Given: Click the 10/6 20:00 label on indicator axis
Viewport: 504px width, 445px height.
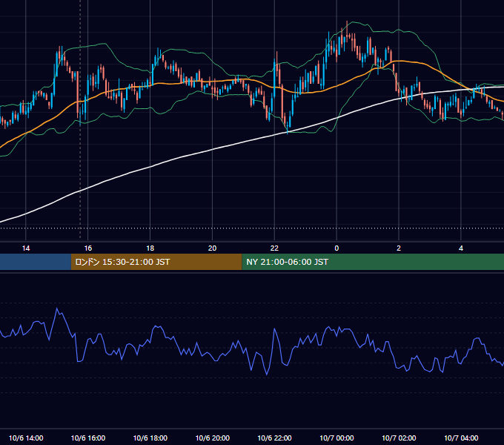Looking at the screenshot, I should point(213,438).
